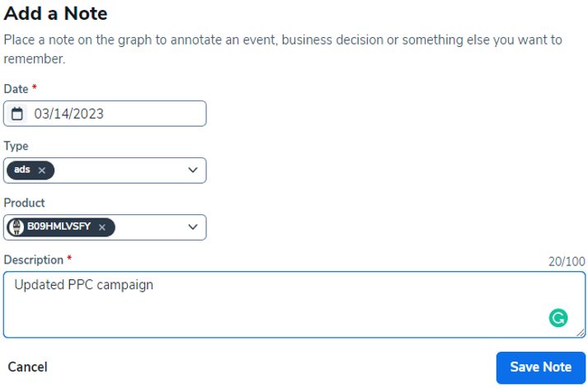Remove the B09HMLVSFY product tag
This screenshot has height=388, width=588.
click(102, 227)
